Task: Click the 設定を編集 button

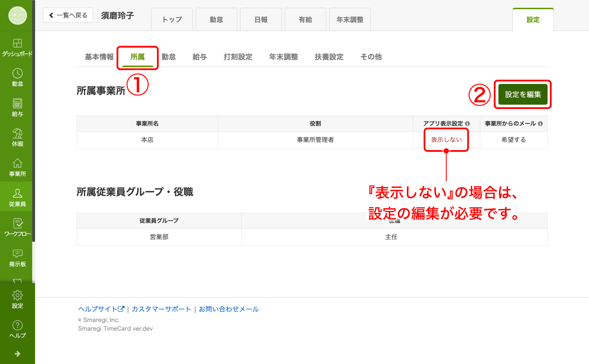Action: coord(523,94)
